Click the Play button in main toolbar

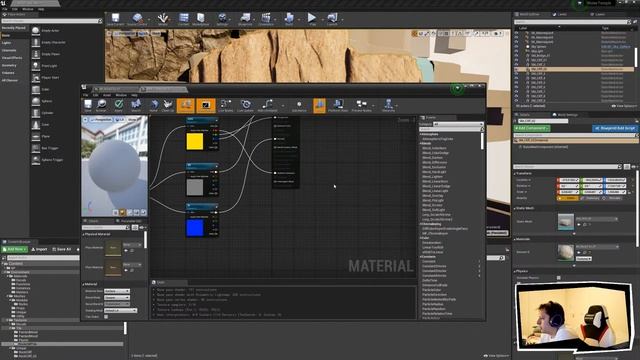312,19
